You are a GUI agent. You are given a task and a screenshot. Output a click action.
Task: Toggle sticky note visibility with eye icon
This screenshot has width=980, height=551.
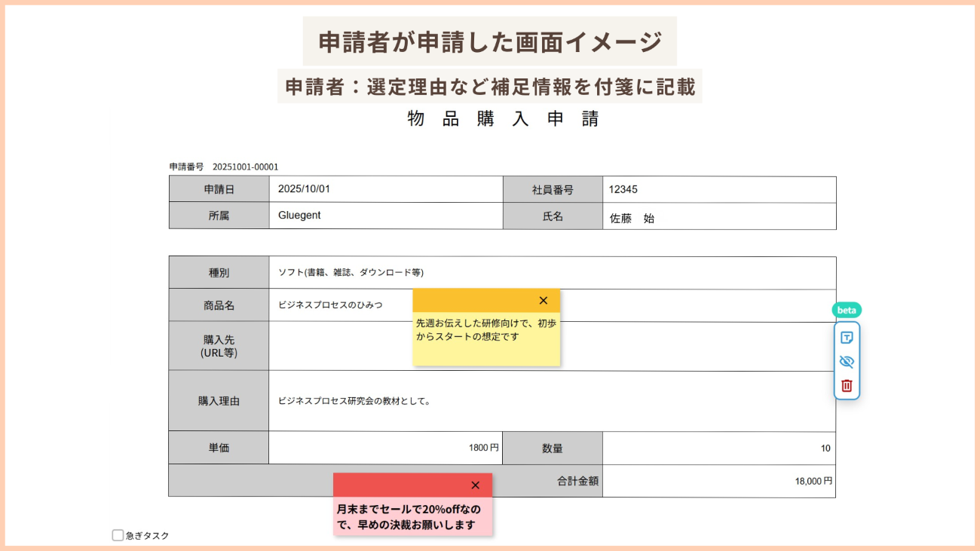click(847, 362)
